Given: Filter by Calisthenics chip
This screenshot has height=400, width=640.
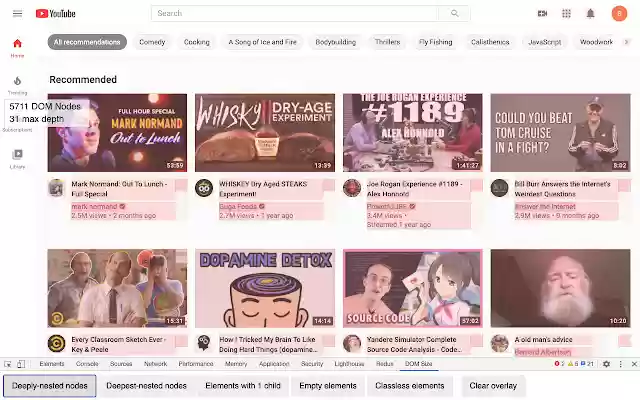Looking at the screenshot, I should (x=490, y=42).
